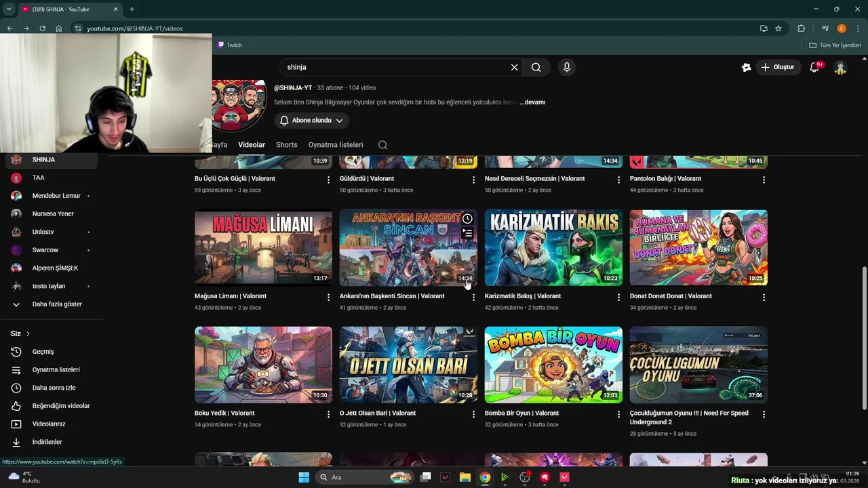Open the Twitch bookmark
The image size is (868, 488).
click(230, 45)
